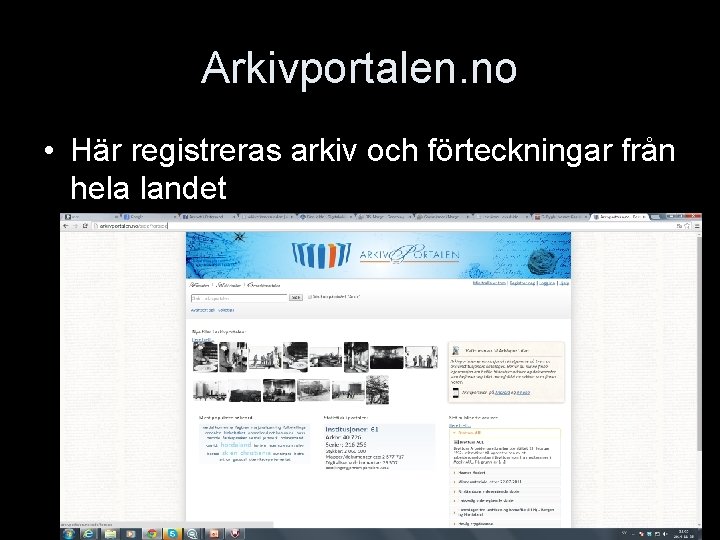The image size is (720, 540).
Task: Click the phone icon in the info box
Action: (456, 393)
